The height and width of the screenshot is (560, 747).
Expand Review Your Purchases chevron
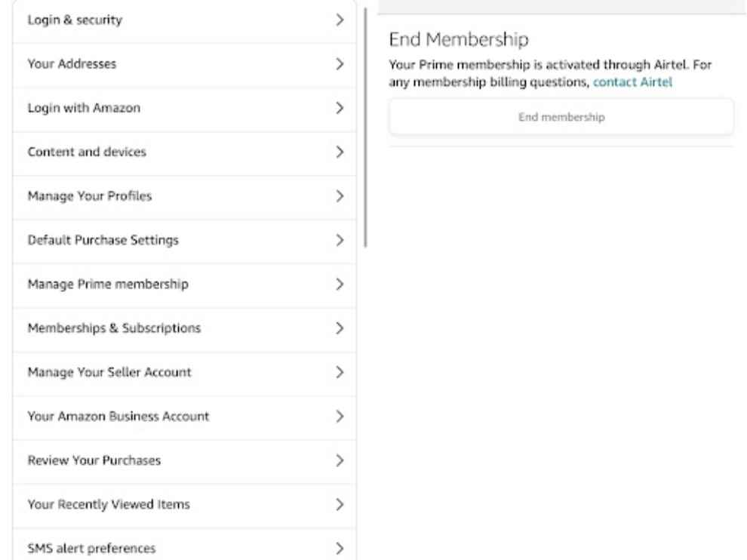coord(340,460)
